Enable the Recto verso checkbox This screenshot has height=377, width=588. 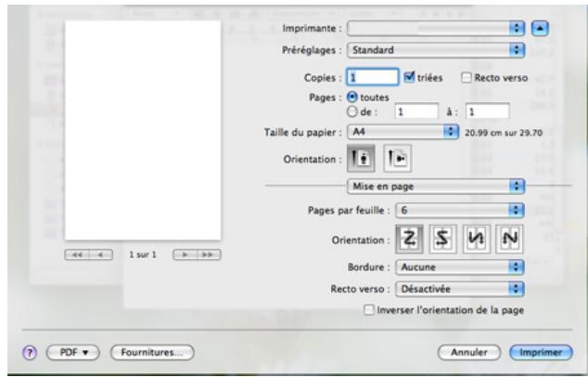pyautogui.click(x=467, y=78)
